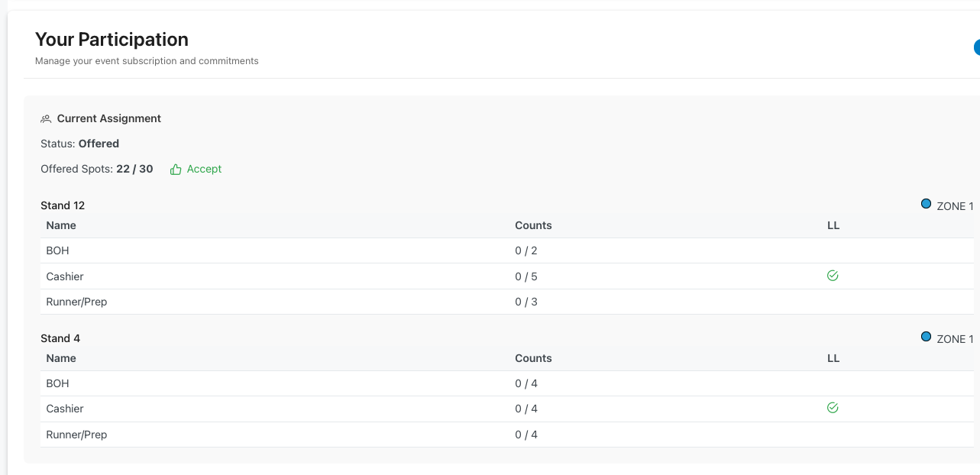
Task: Select the Stand 4 heading
Action: click(60, 338)
